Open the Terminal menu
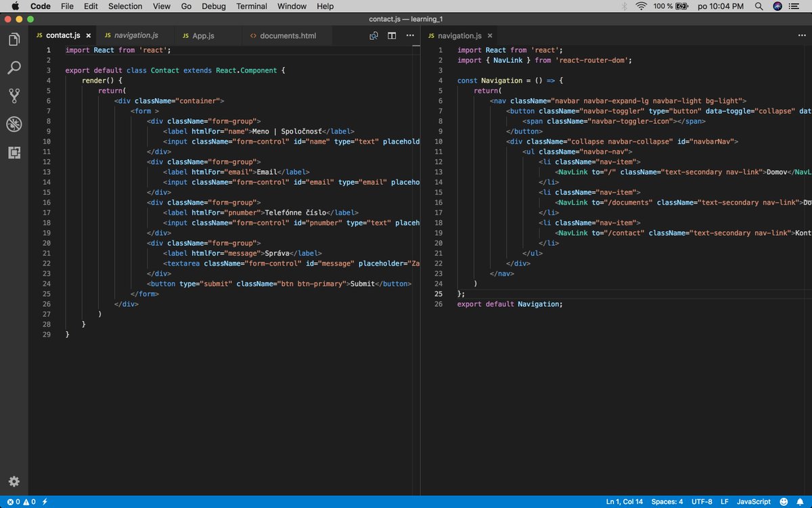Image resolution: width=812 pixels, height=508 pixels. (x=252, y=6)
